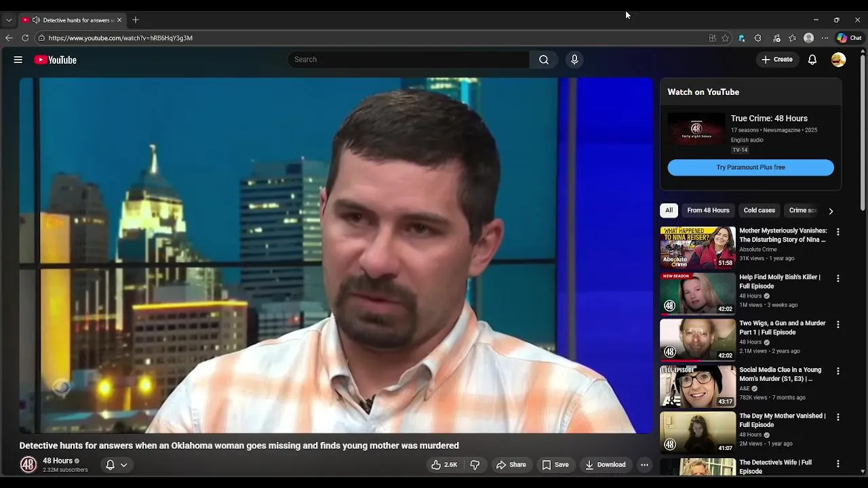The image size is (868, 488).
Task: Save the video to a playlist
Action: (555, 465)
